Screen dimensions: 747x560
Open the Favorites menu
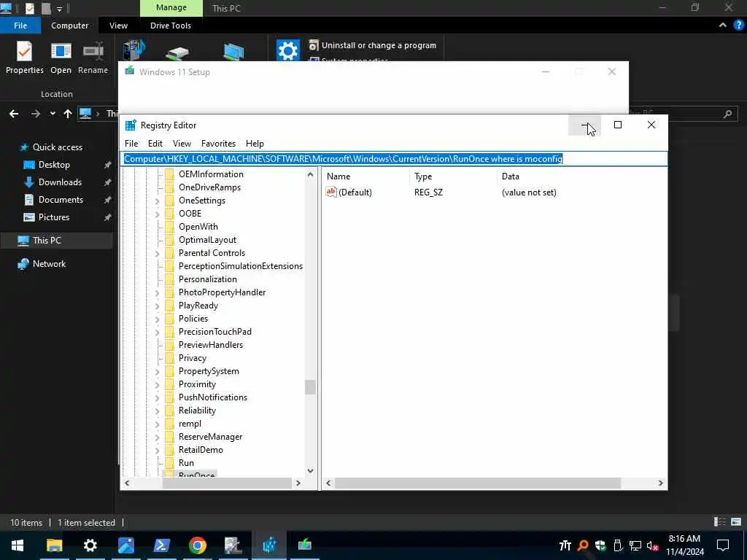pyautogui.click(x=218, y=144)
